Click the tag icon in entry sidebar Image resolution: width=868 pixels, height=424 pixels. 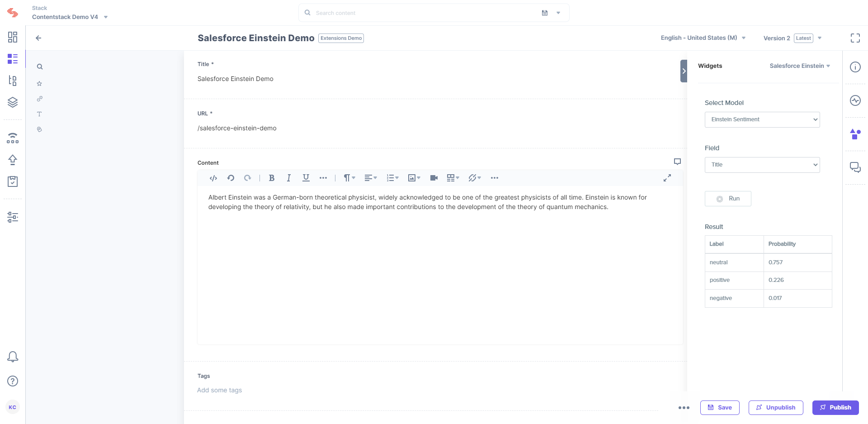click(x=39, y=129)
